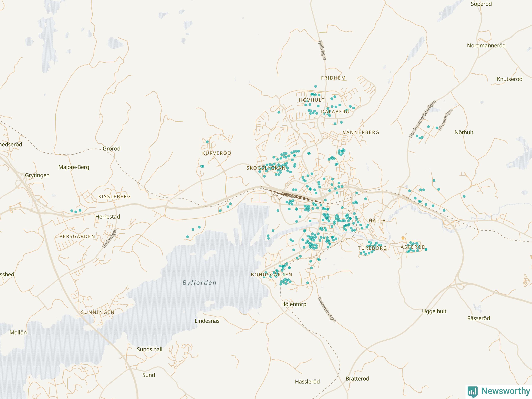Viewport: 532px width, 399px height.
Task: Click the lone teal dot south of Nöthult
Action: (x=464, y=197)
